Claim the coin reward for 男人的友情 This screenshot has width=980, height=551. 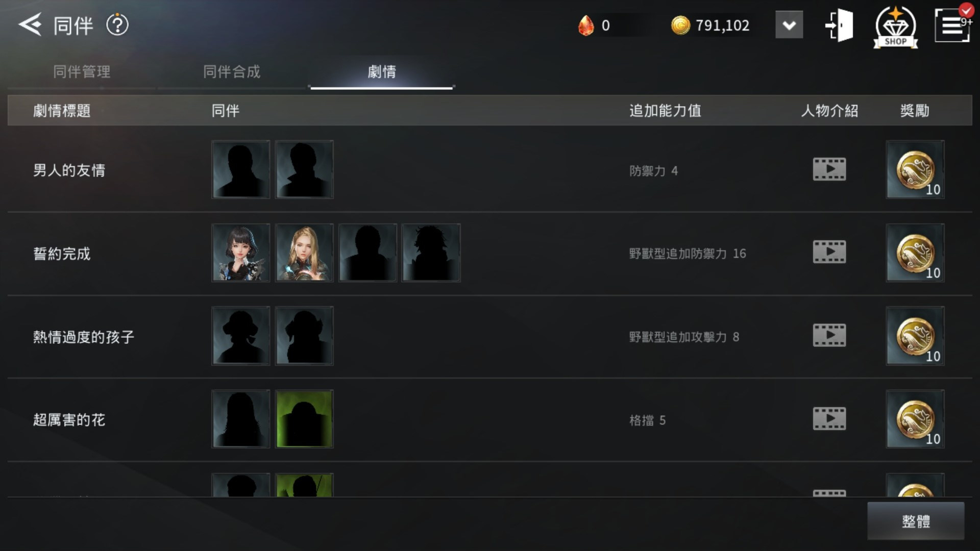(915, 169)
